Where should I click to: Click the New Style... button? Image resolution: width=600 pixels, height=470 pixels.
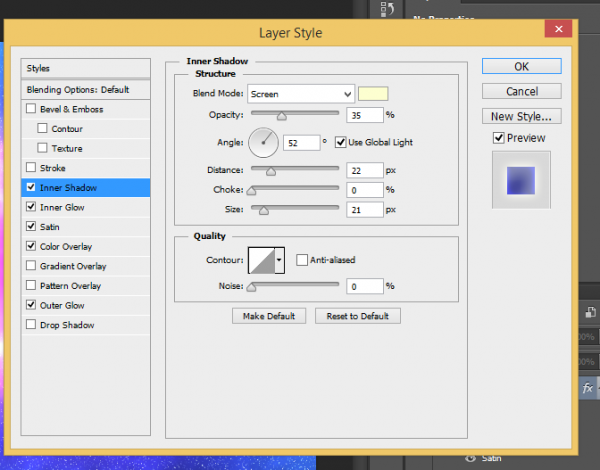pyautogui.click(x=521, y=117)
